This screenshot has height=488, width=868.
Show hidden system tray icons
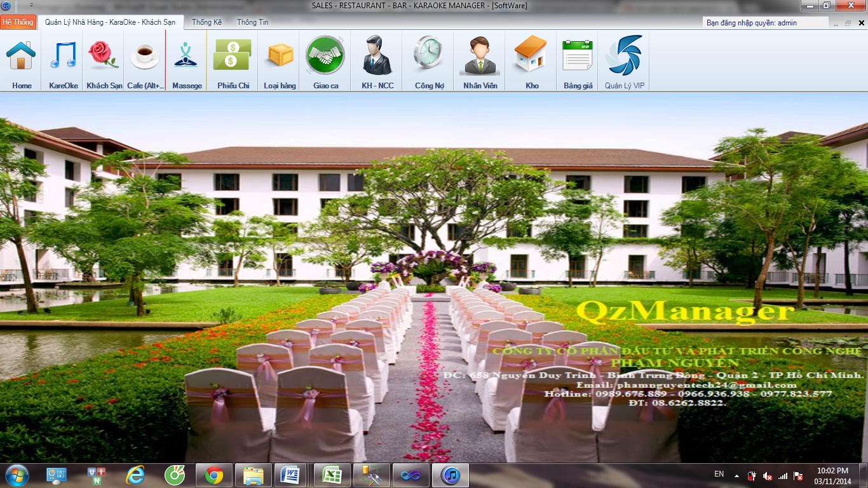736,475
